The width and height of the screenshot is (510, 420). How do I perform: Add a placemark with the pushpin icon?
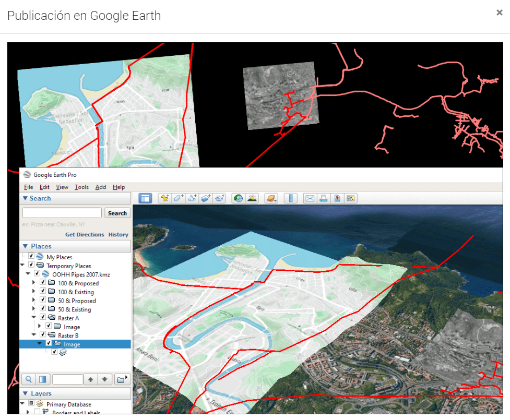click(x=165, y=198)
